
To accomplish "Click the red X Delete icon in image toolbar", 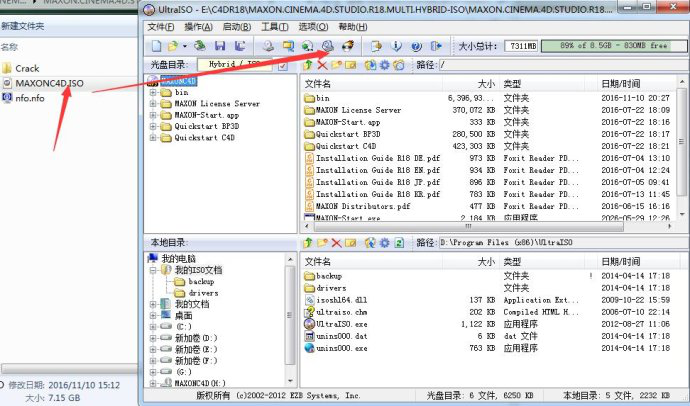I will click(x=323, y=65).
